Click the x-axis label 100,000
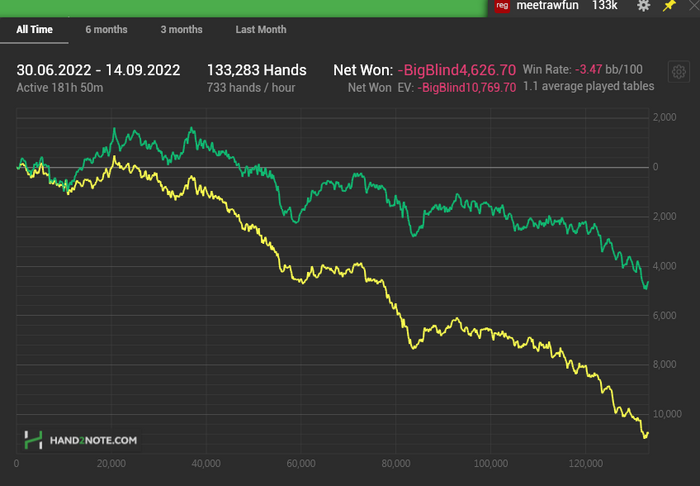The width and height of the screenshot is (700, 486). (x=491, y=464)
